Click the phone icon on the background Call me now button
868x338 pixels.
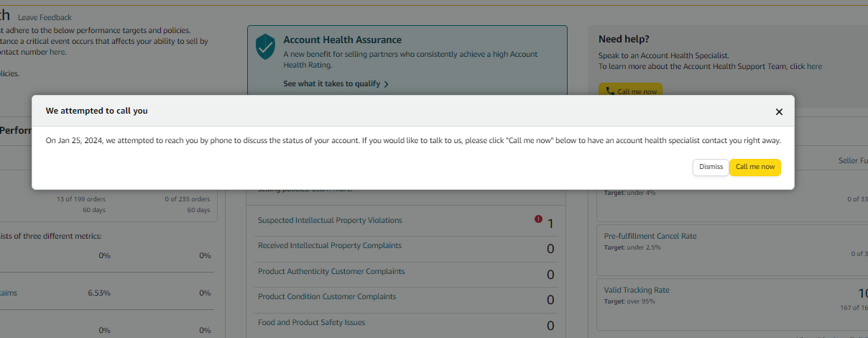tap(610, 91)
